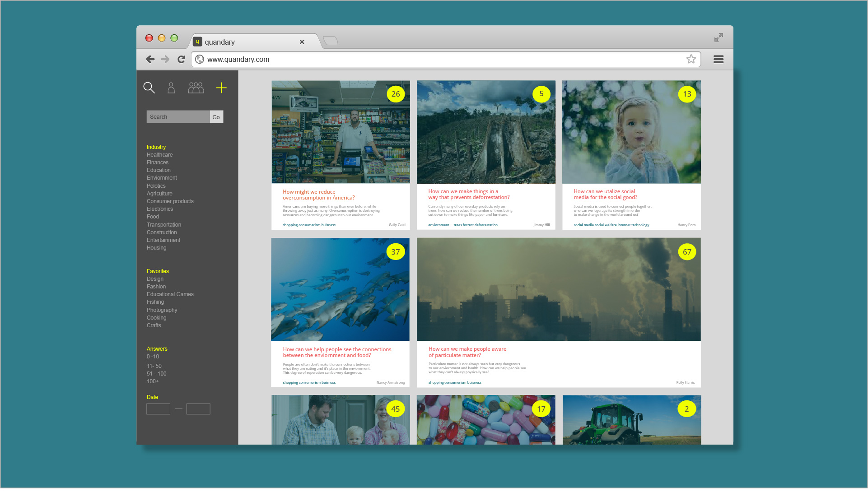Open Educational Games favorite

170,294
